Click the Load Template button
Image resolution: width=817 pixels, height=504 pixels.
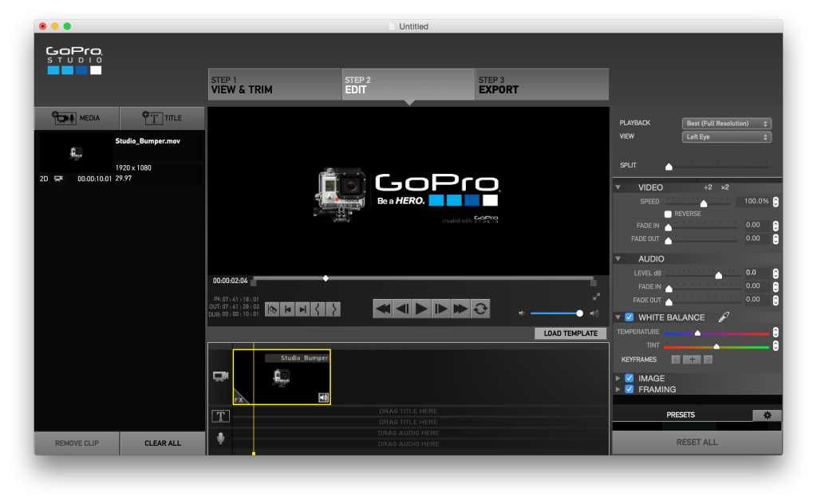point(569,333)
